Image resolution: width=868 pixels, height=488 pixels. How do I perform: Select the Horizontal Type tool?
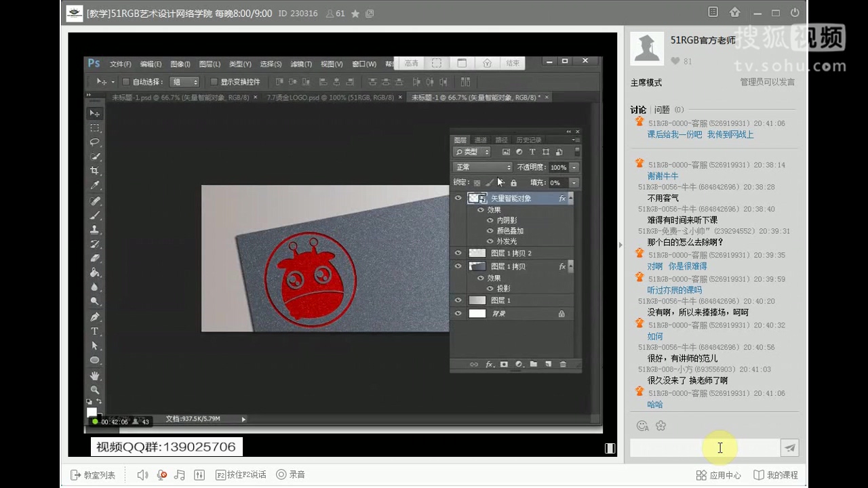94,331
